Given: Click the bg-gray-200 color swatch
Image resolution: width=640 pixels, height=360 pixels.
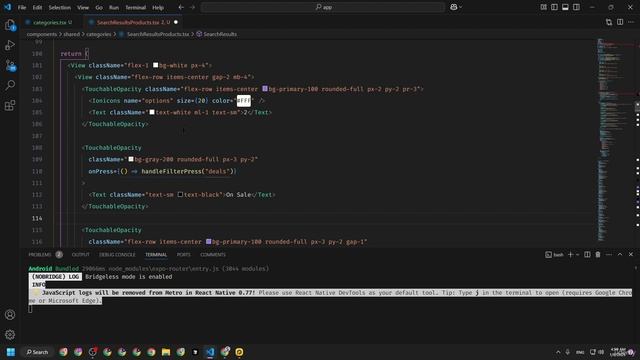Looking at the screenshot, I should click(131, 159).
